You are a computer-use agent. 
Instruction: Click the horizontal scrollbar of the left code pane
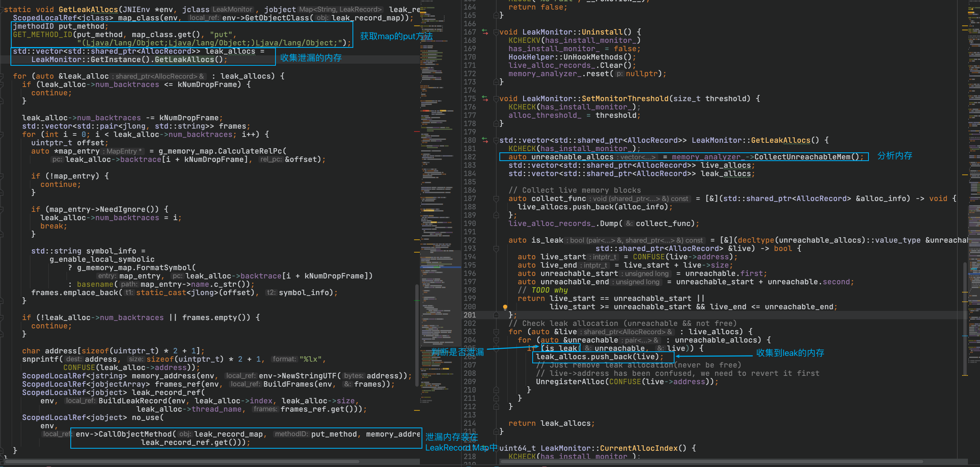[x=182, y=461]
